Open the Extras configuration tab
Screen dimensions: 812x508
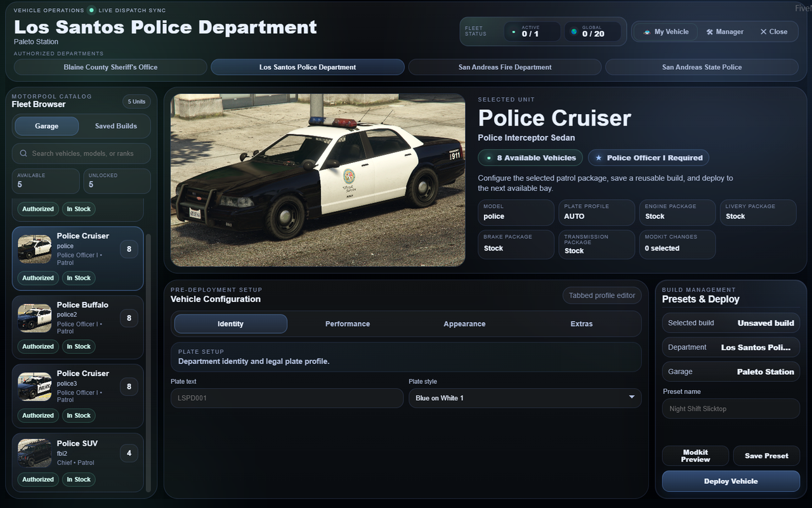(x=581, y=323)
